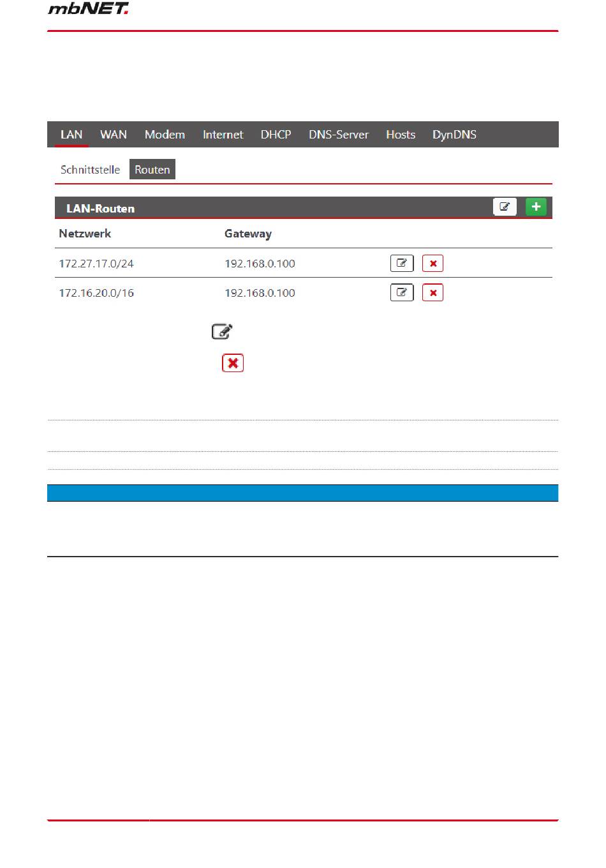The image size is (606, 868).
Task: Delete the 172.16.20.0/16 route
Action: [432, 292]
